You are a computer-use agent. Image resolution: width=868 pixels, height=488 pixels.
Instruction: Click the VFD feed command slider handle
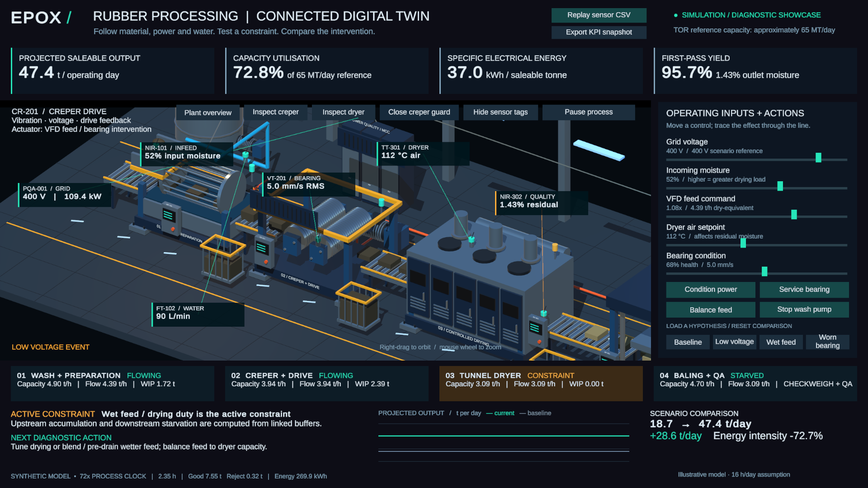794,215
